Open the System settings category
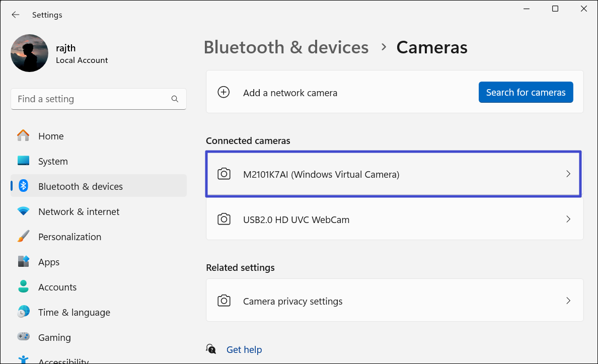Viewport: 598px width, 364px height. [x=53, y=161]
